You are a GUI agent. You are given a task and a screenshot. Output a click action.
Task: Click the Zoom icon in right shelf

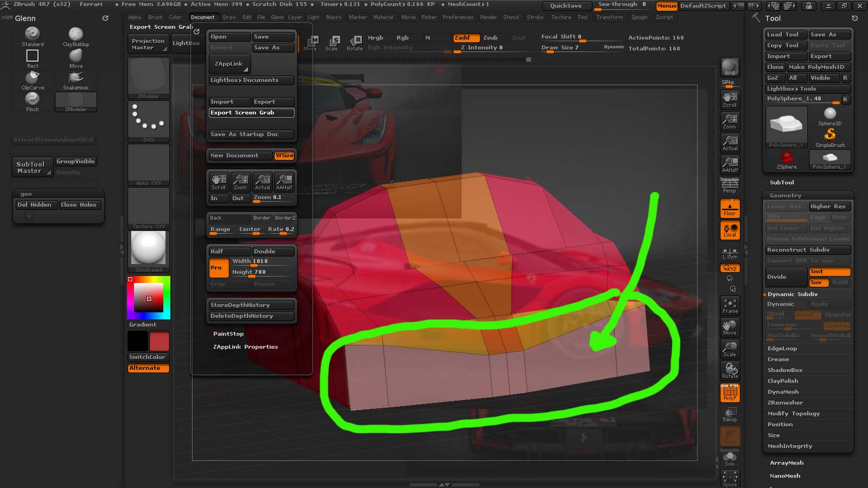(730, 121)
